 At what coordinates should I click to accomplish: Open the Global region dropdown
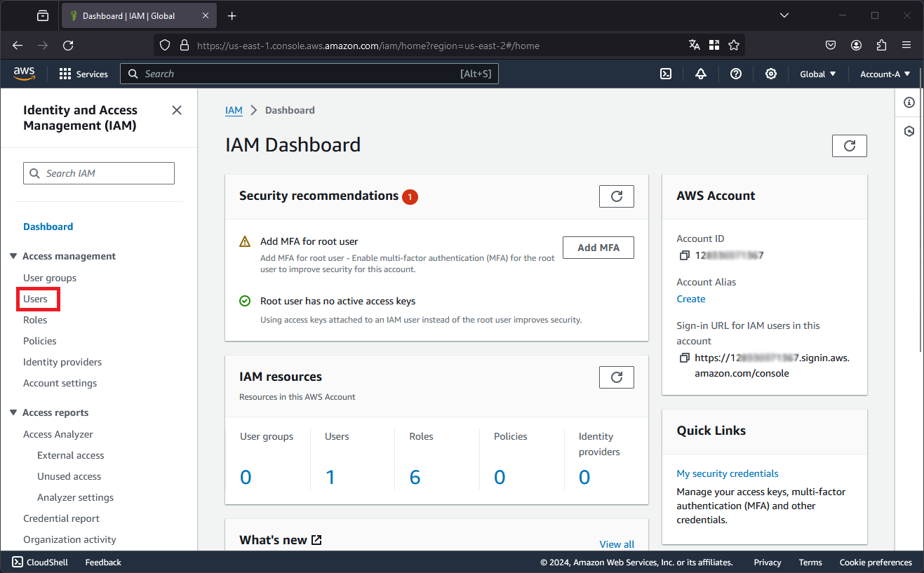(818, 74)
